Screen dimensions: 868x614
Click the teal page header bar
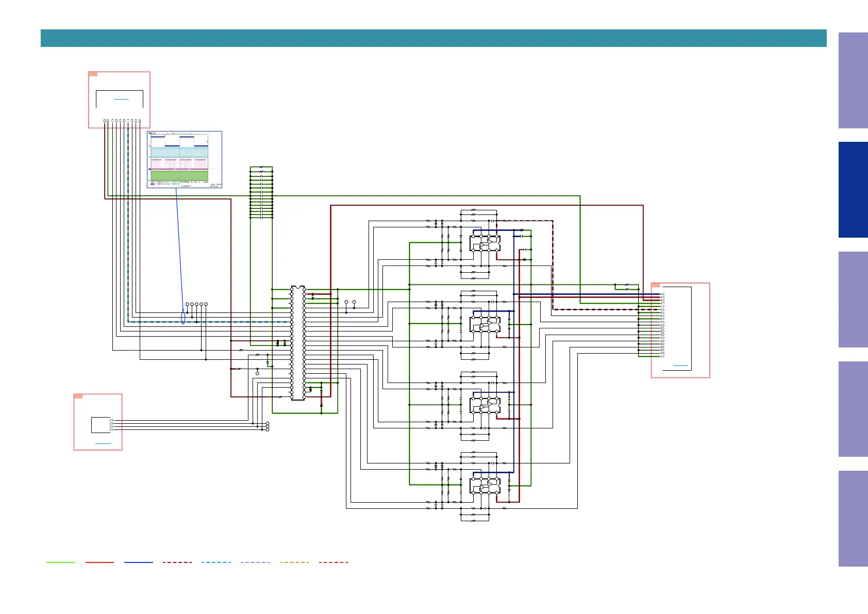433,38
